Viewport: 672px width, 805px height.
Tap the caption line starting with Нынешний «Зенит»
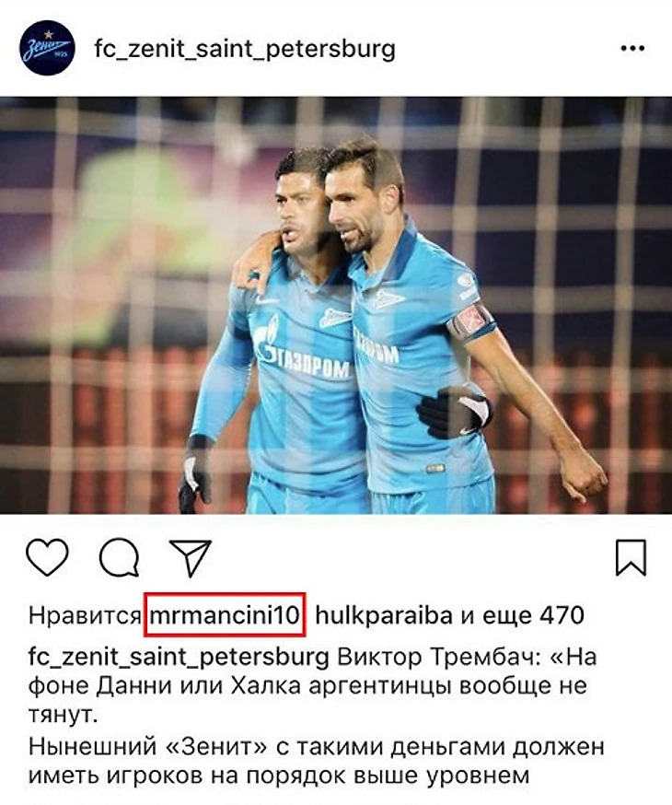(x=316, y=746)
